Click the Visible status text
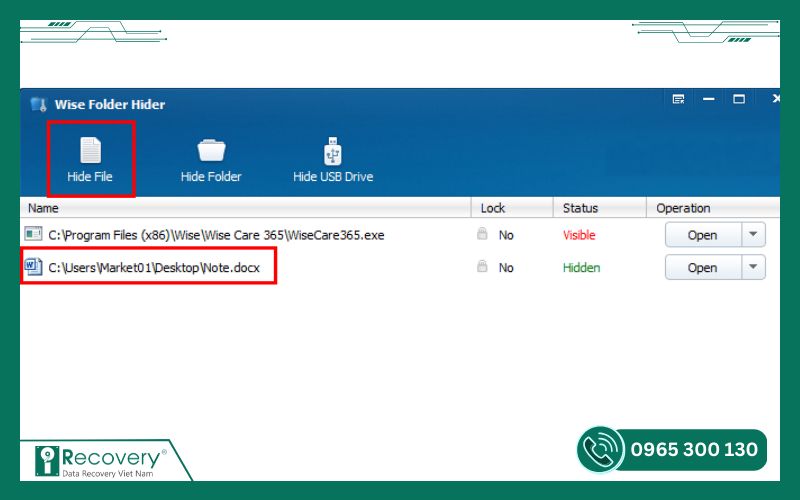Screen dimensions: 800x500 (x=579, y=235)
